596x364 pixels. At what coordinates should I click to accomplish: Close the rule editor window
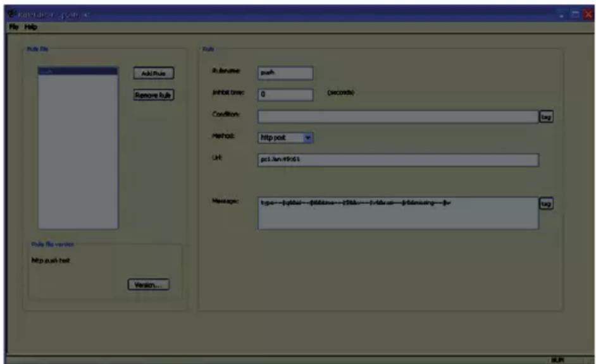(588, 15)
